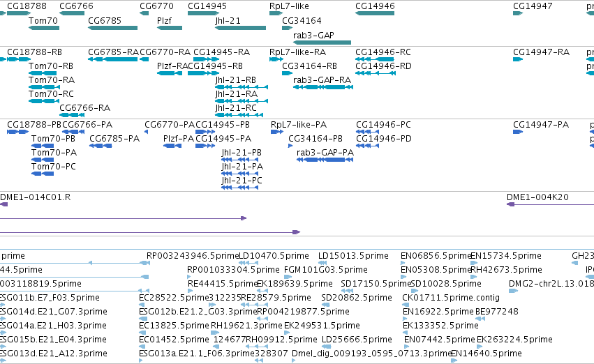Screen dimensions: 594x364
Task: Open protein CG6766-PA
Action: tap(73, 132)
